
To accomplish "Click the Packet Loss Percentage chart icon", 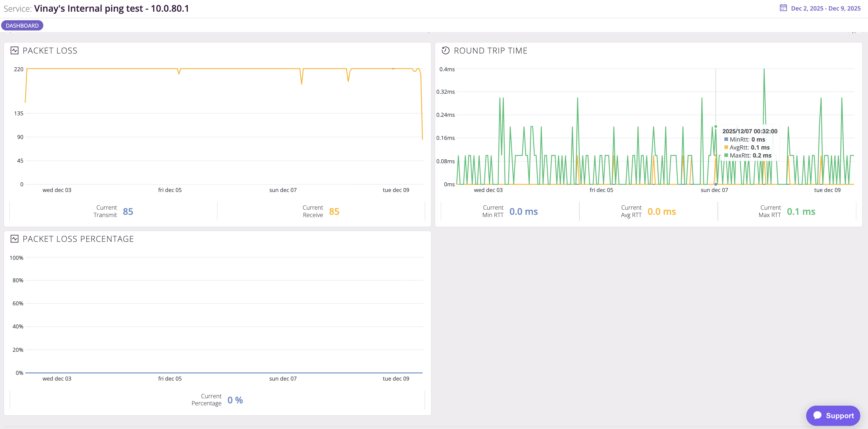I will click(15, 239).
